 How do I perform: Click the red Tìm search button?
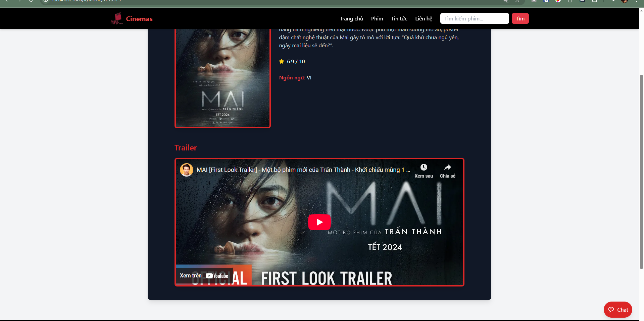click(520, 18)
